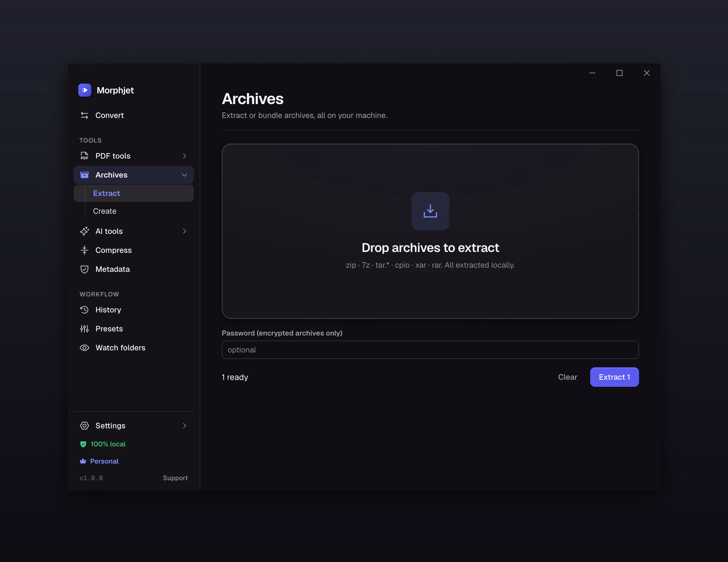Click the Drop archives to extract heading
Image resolution: width=728 pixels, height=562 pixels.
(430, 248)
